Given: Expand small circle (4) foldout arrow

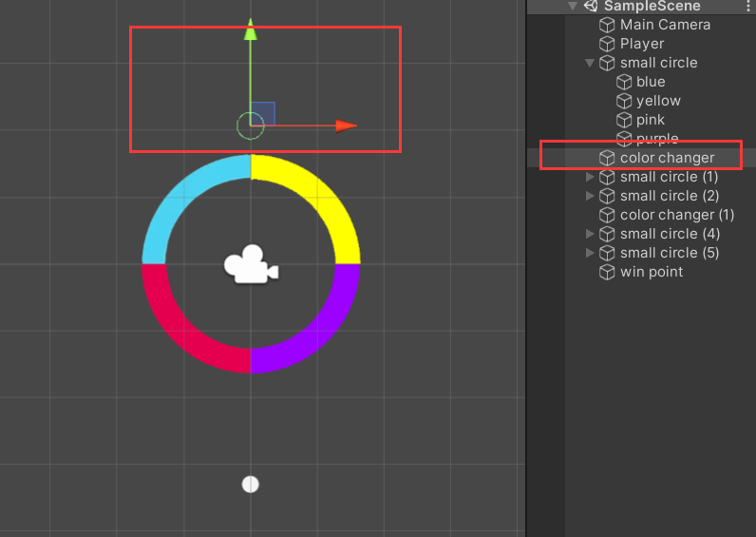Looking at the screenshot, I should point(589,234).
